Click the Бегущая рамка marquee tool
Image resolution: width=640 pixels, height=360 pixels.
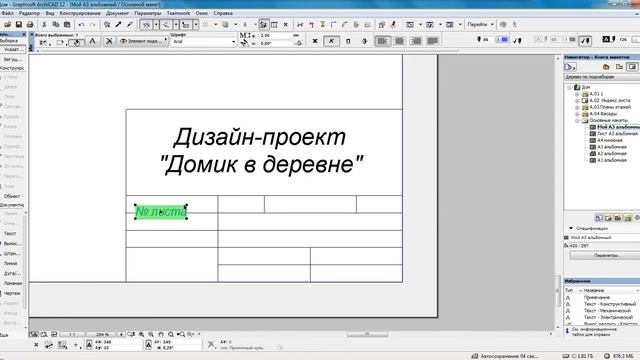[x=12, y=59]
